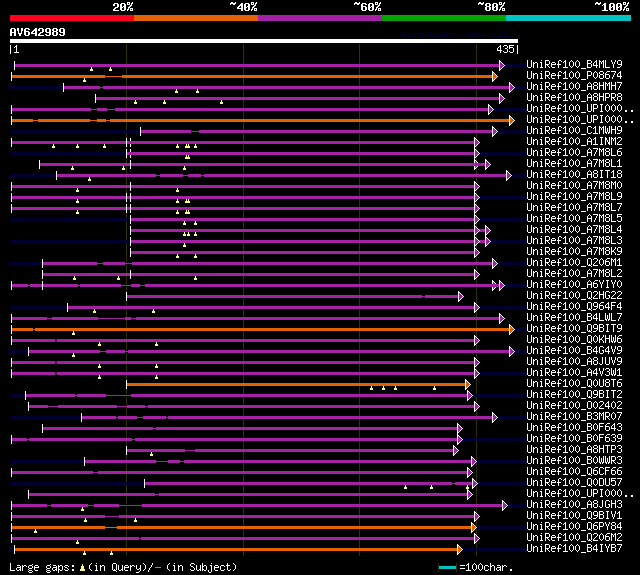The height and width of the screenshot is (575, 640).
Task: Select hit label UniRef100_Q0KHW6
Action: click(574, 340)
